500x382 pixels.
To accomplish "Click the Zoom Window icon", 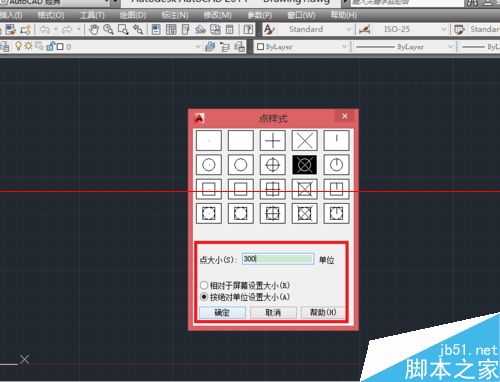I will [x=123, y=29].
